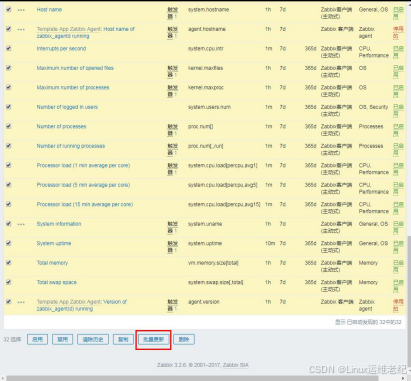Uncheck the Interrupts per second checkbox
Screen dimensions: 411x381
[x=9, y=49]
